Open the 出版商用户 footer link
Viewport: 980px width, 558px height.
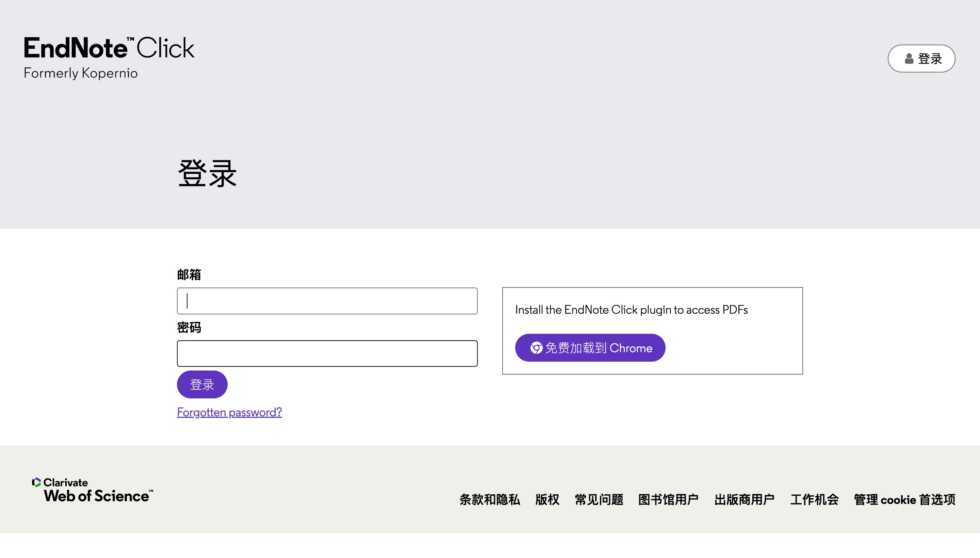(744, 499)
